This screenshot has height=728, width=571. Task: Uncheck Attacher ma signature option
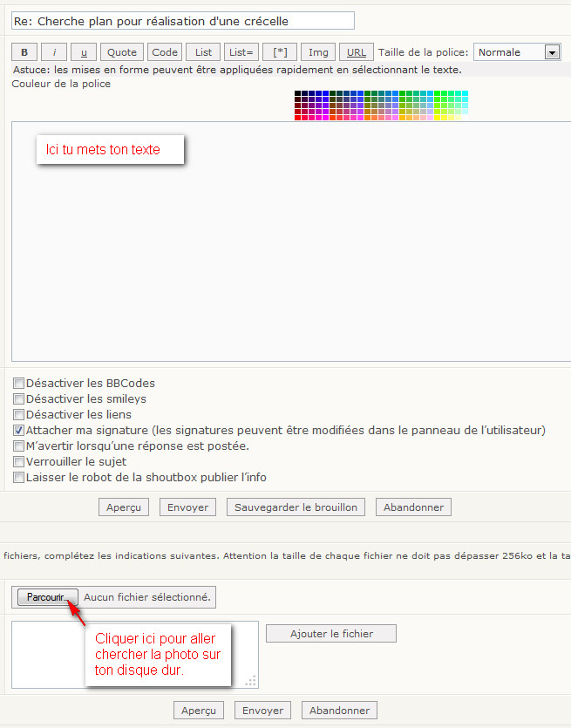point(18,430)
